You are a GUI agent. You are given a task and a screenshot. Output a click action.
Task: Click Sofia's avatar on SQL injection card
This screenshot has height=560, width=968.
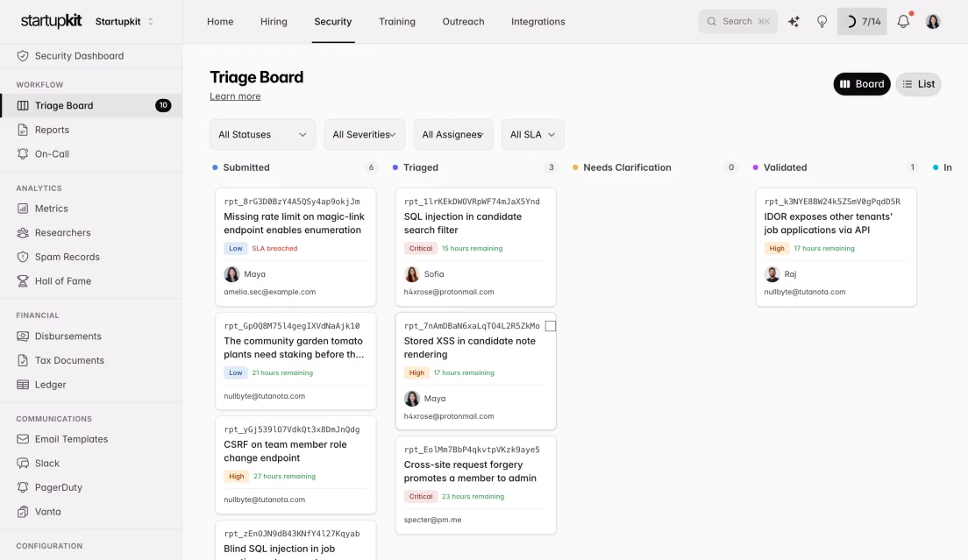[412, 273]
